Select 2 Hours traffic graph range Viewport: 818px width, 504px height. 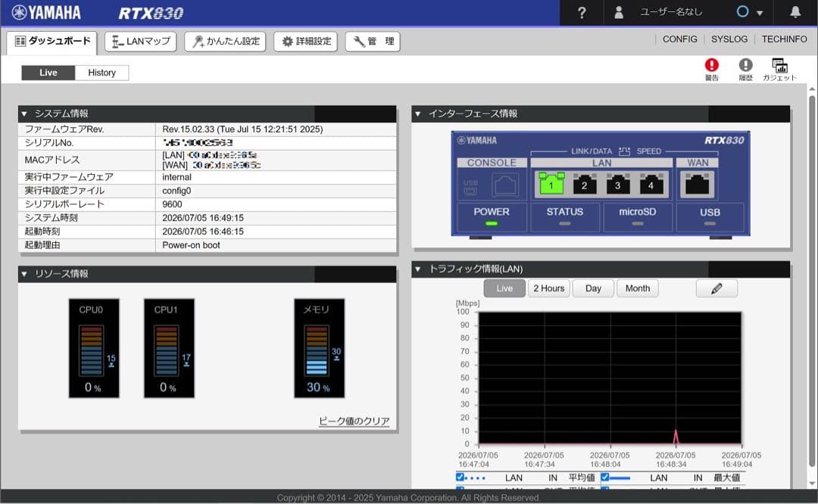click(x=549, y=288)
